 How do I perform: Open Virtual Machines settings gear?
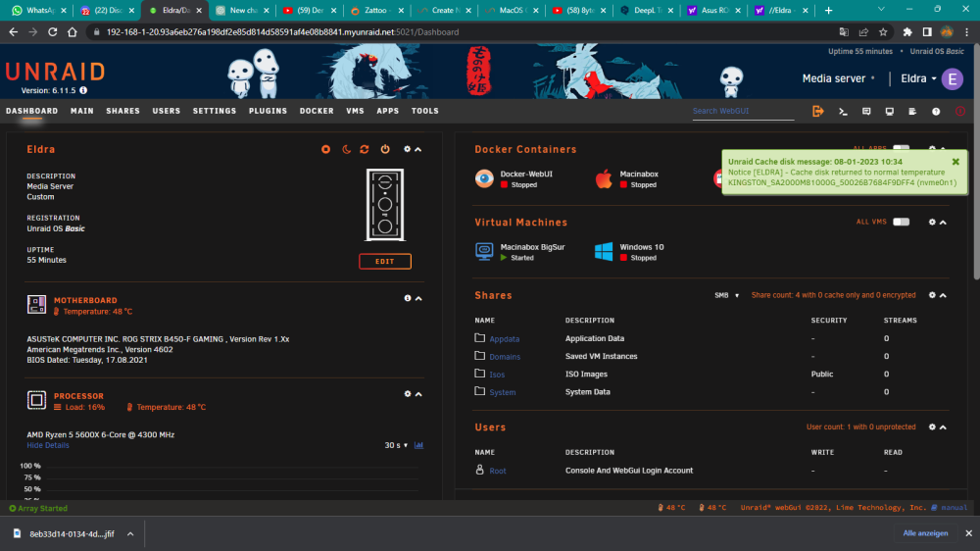click(932, 222)
